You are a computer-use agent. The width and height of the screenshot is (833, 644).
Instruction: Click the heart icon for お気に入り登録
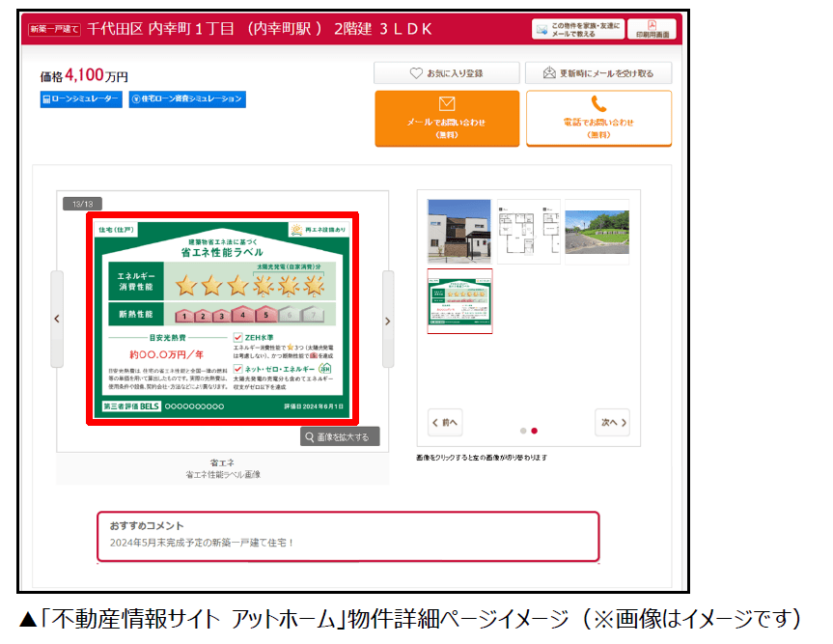(x=416, y=72)
